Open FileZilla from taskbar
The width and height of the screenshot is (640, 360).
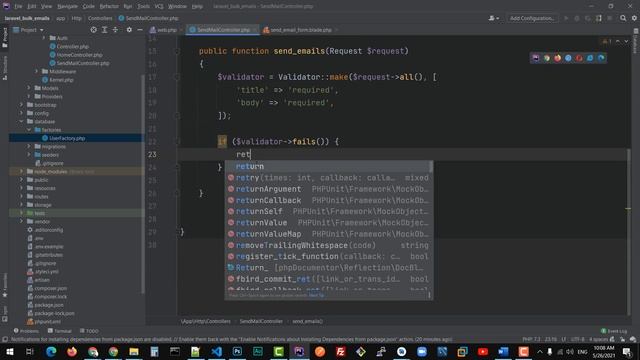point(340,351)
